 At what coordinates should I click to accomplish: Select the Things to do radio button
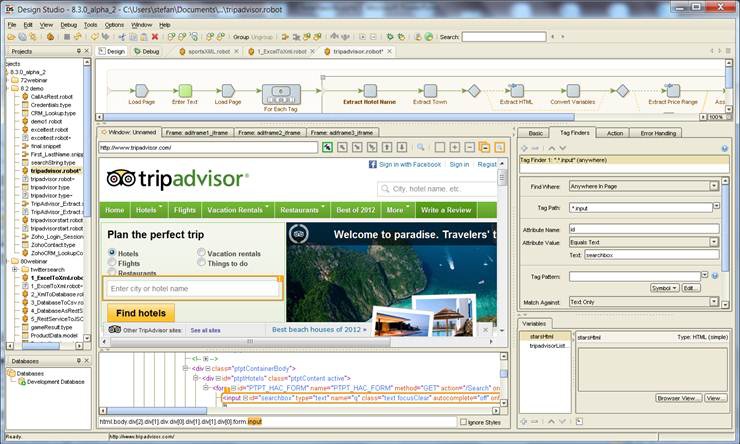click(x=202, y=262)
